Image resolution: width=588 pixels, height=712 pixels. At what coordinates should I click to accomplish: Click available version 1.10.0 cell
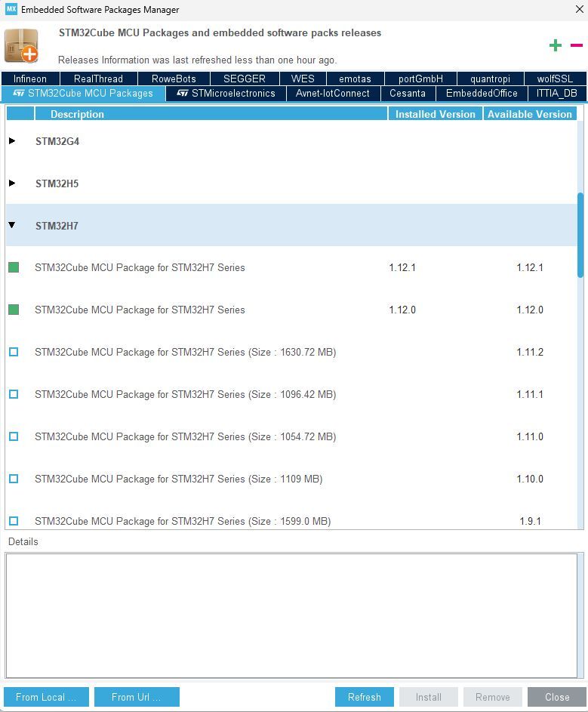(x=530, y=479)
